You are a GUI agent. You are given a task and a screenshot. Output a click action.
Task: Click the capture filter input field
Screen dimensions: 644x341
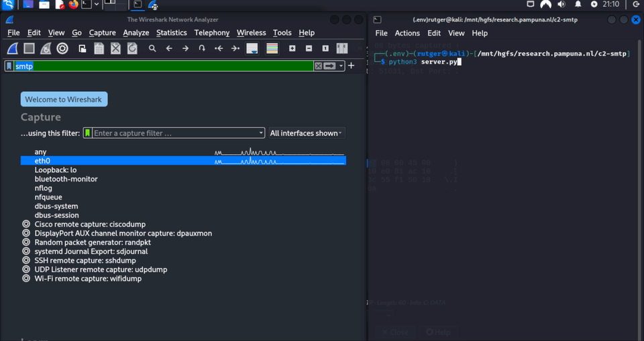coord(175,133)
